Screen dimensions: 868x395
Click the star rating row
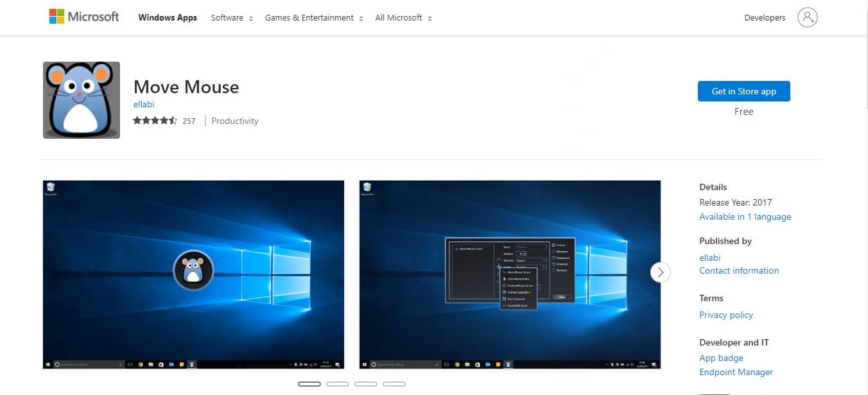[155, 121]
